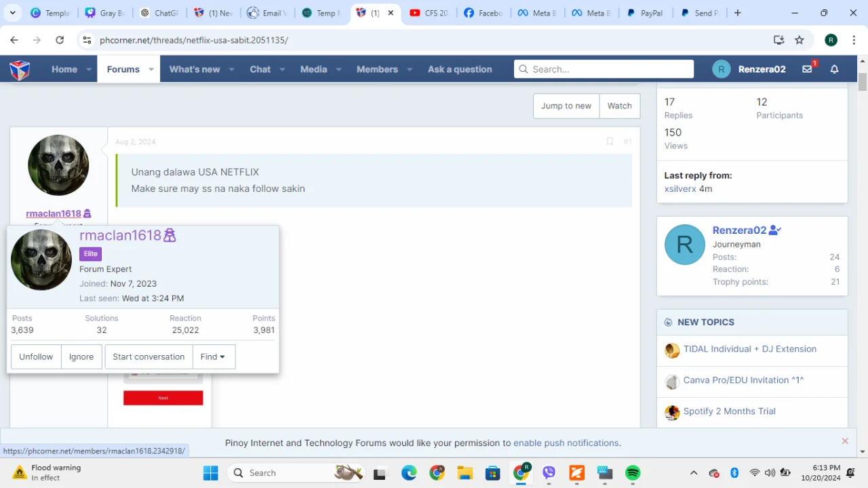Open the Chrome three-dot menu
868x488 pixels.
pos(853,40)
